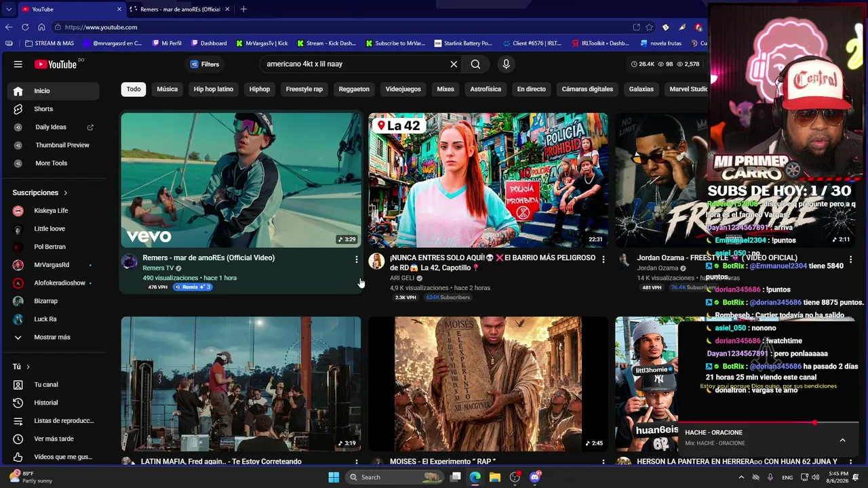This screenshot has width=868, height=488.
Task: Open Historial watch history
Action: coord(53,403)
